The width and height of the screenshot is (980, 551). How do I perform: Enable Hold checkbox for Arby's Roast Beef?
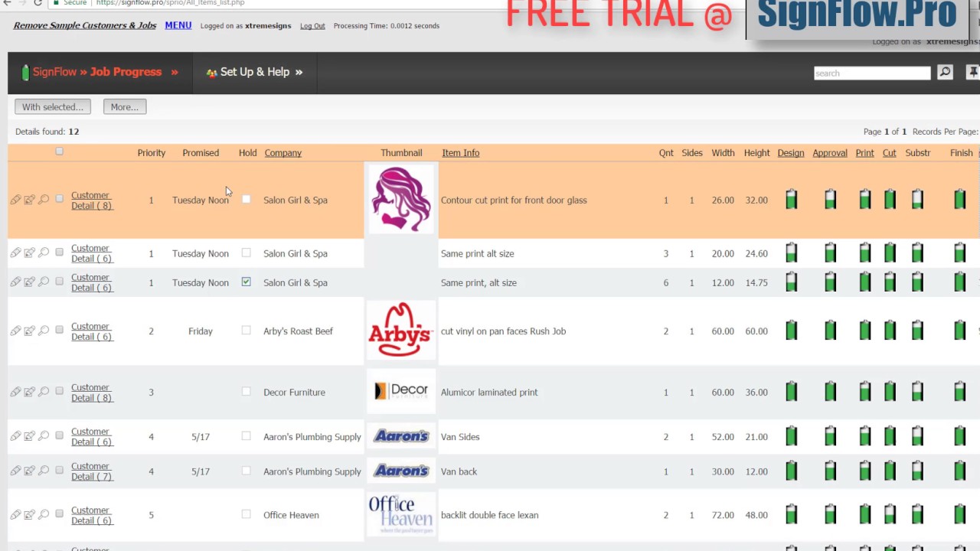pyautogui.click(x=246, y=331)
